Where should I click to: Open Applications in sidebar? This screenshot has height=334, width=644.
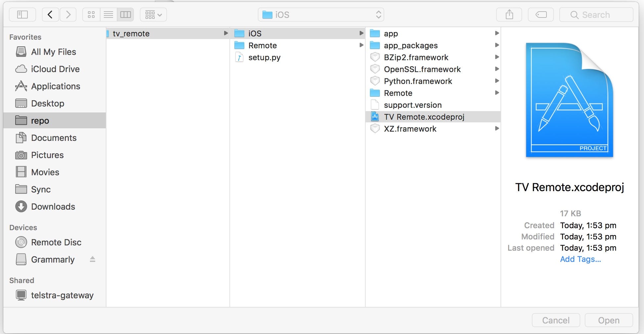(x=55, y=86)
